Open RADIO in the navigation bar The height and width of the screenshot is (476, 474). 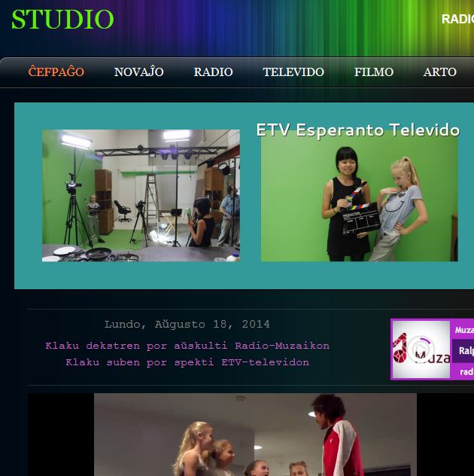tap(213, 72)
